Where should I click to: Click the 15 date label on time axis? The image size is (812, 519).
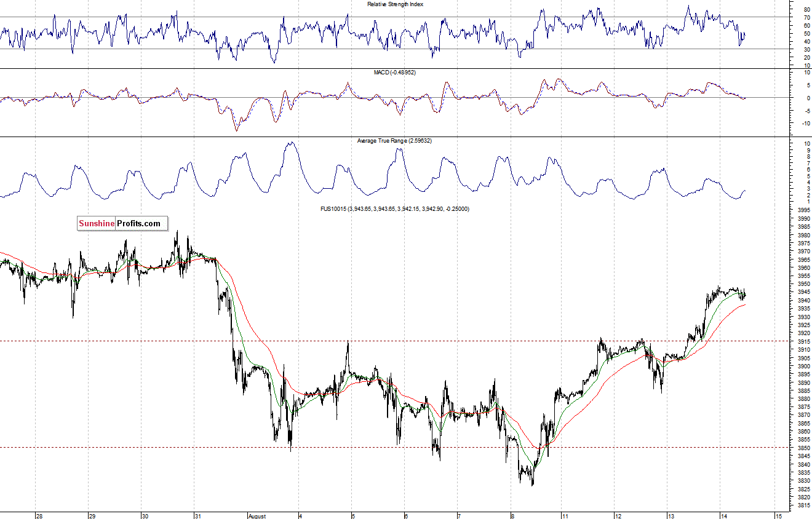[778, 516]
